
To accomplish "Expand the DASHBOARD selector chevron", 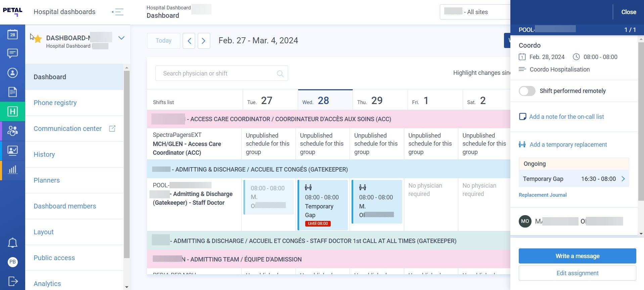I will point(122,38).
